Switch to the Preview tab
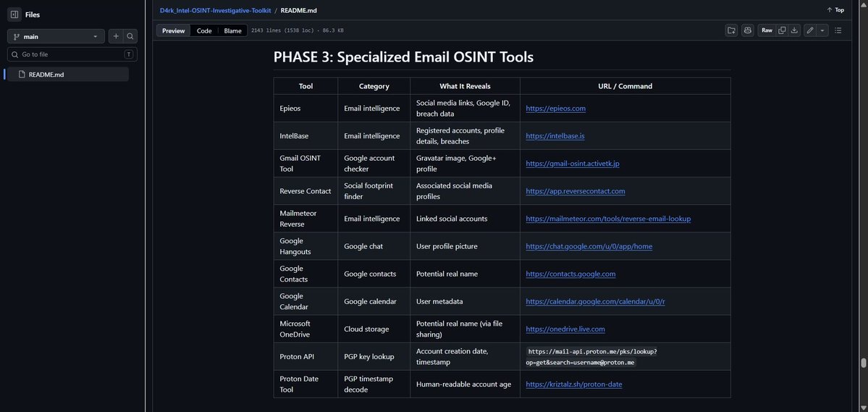This screenshot has width=868, height=412. click(x=173, y=30)
